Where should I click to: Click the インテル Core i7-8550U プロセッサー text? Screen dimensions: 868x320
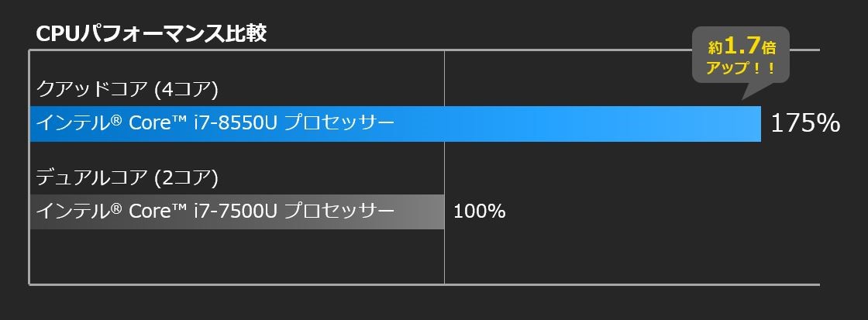click(x=215, y=123)
